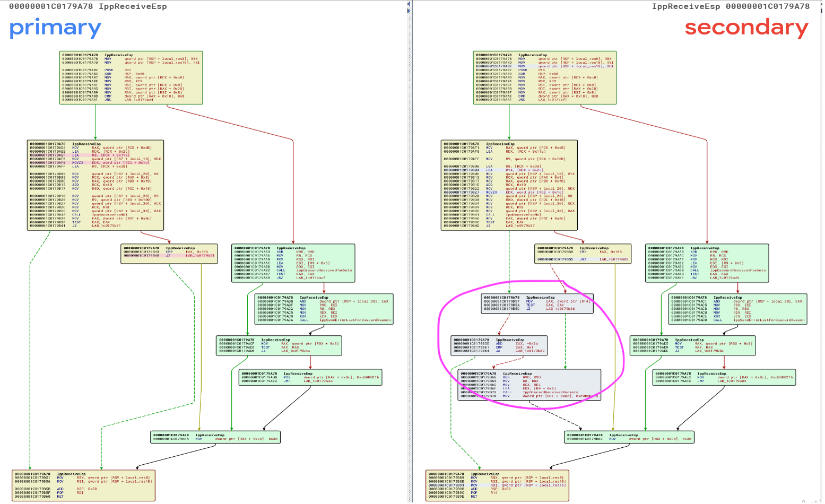
Task: Click primary pane title '00000001C0179A78 IppReceiveEsp'
Action: click(88, 6)
